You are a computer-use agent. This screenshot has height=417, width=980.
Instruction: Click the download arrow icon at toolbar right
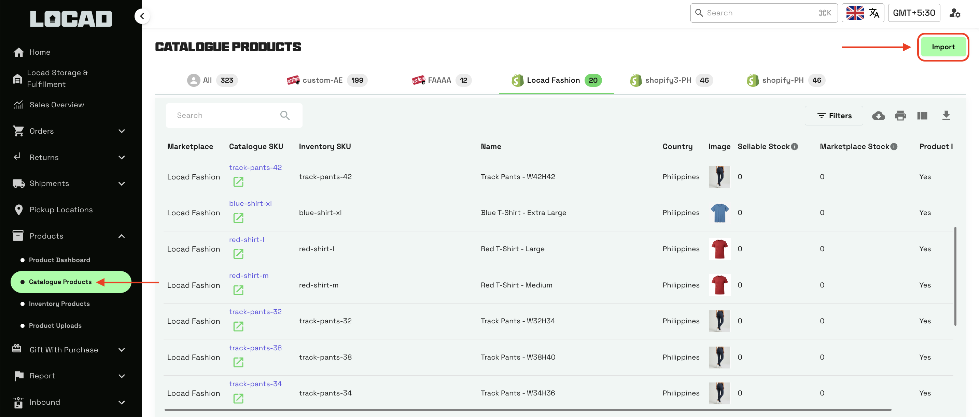coord(946,116)
